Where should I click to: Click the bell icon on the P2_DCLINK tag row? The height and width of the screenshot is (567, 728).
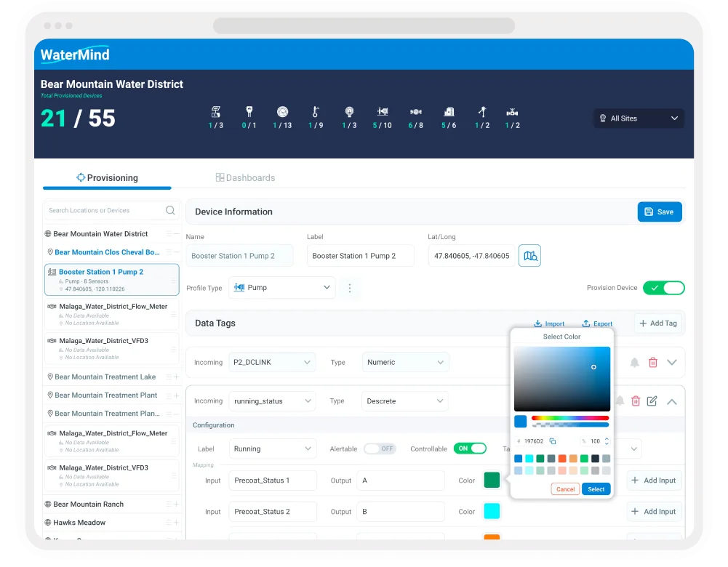click(635, 363)
